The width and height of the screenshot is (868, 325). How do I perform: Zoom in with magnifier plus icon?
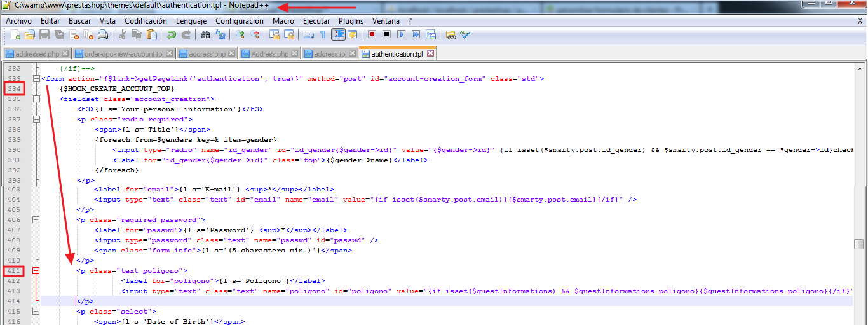tap(240, 34)
